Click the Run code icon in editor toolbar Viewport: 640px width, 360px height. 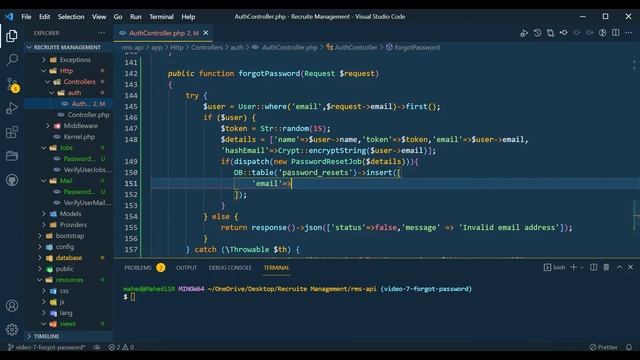pos(524,33)
